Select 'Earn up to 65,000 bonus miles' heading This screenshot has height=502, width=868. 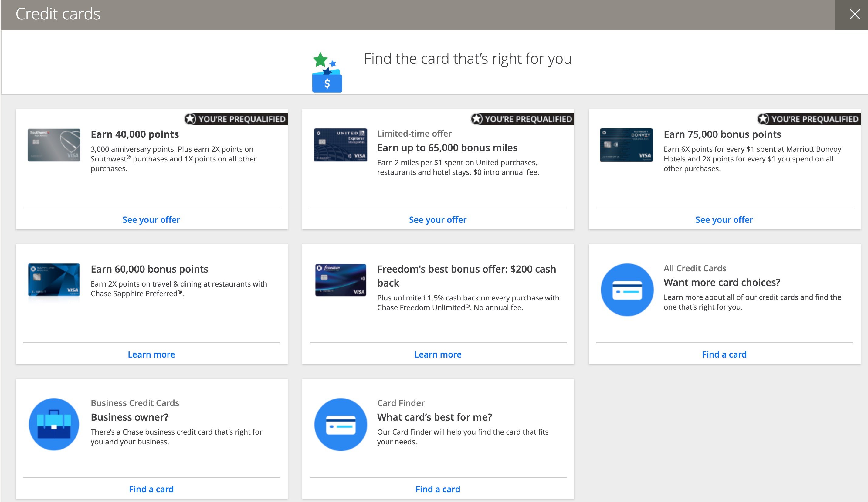[x=447, y=148]
